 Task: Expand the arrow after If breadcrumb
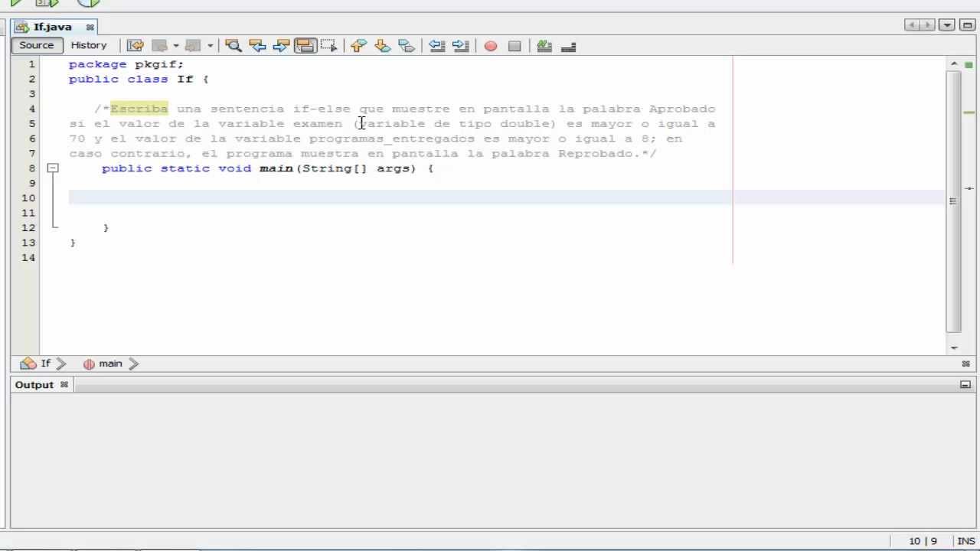(61, 364)
